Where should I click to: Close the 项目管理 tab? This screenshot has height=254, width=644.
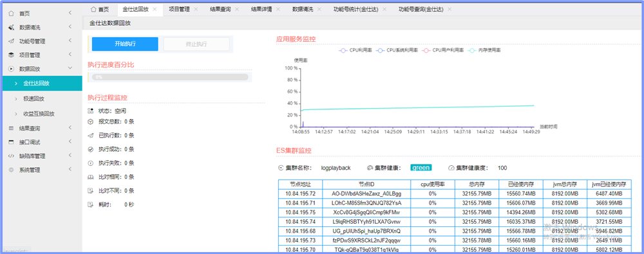[196, 9]
